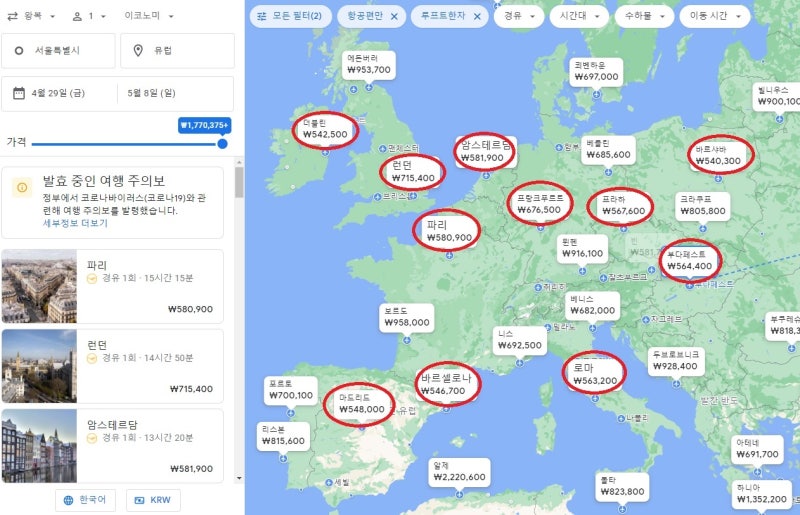The image size is (800, 515).
Task: Select the 파리 destination card thumbnail
Action: point(39,287)
